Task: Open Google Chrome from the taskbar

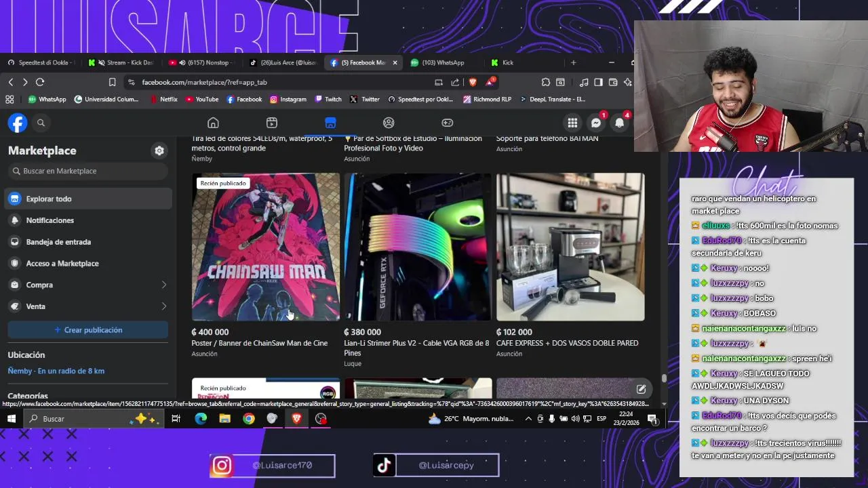Action: 249,419
